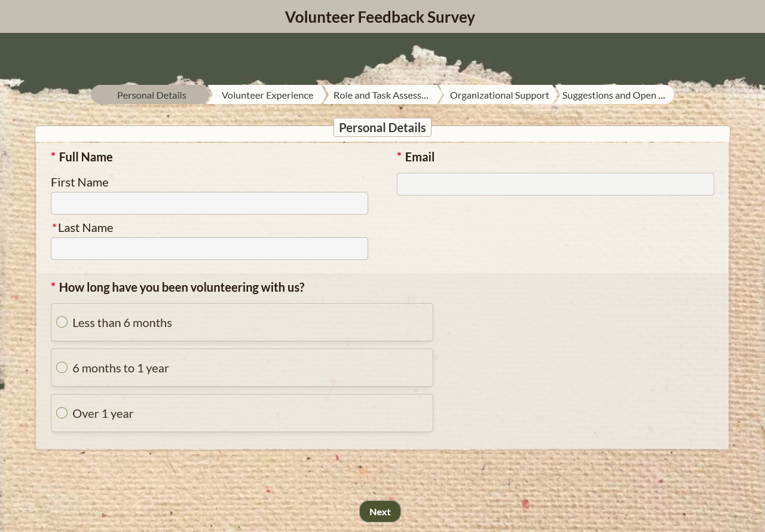Click the Volunteer Feedback Survey title

click(380, 17)
